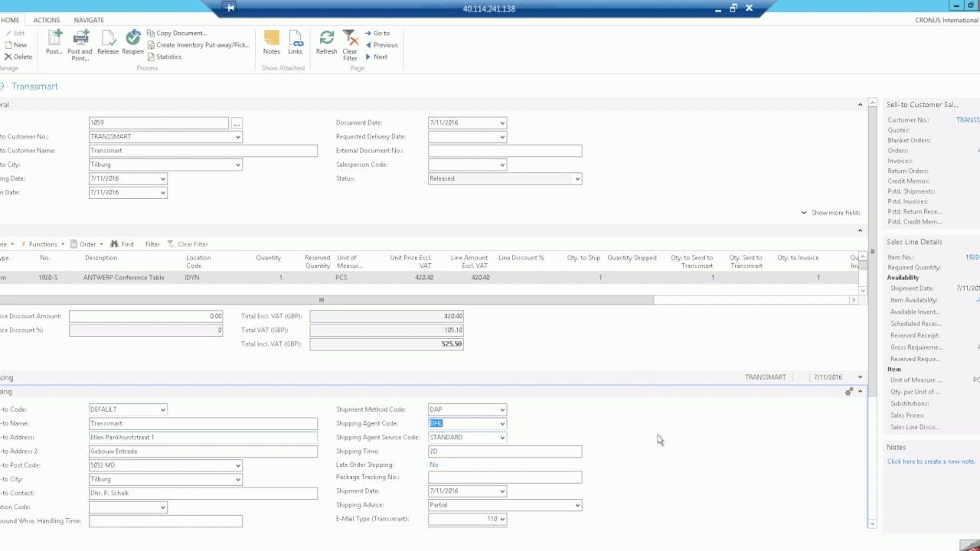This screenshot has width=980, height=551.
Task: Click the Package Tracking No. field
Action: click(505, 478)
